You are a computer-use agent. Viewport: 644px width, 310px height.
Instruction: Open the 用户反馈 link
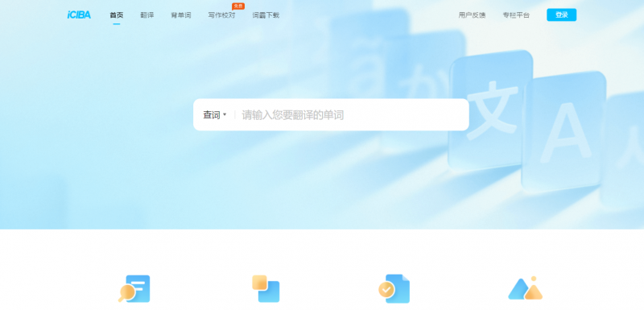(472, 15)
